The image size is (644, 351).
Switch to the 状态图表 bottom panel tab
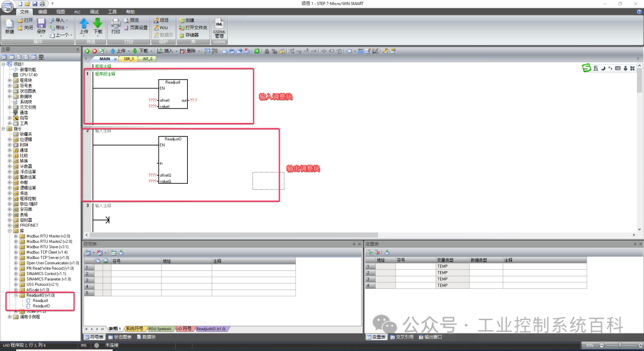(120, 337)
